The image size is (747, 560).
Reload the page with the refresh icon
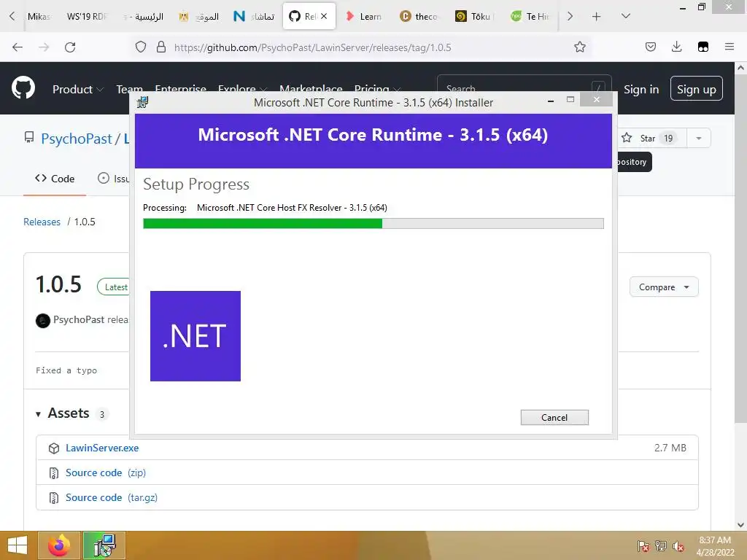click(x=70, y=47)
